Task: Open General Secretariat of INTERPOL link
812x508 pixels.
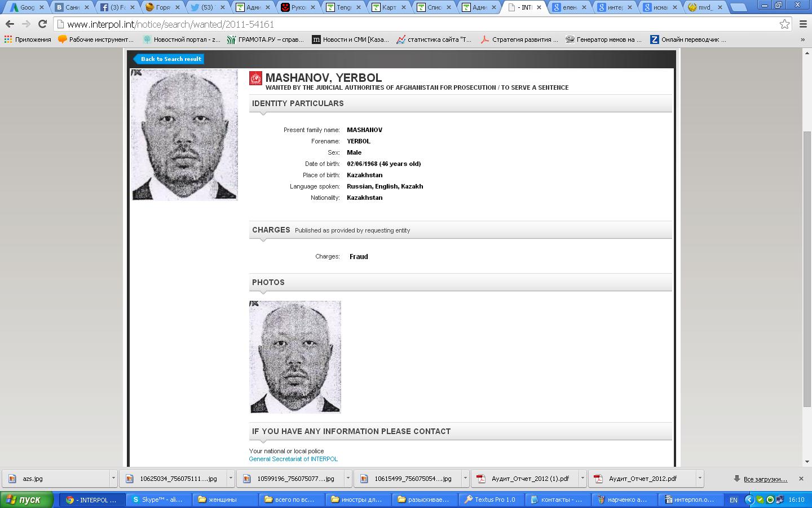Action: click(293, 459)
